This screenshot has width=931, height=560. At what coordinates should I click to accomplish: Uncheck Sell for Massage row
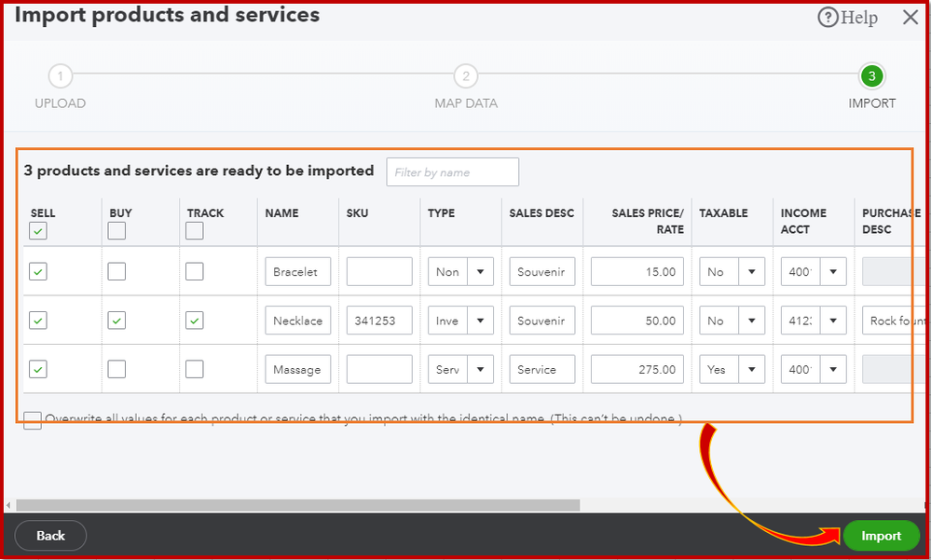38,369
